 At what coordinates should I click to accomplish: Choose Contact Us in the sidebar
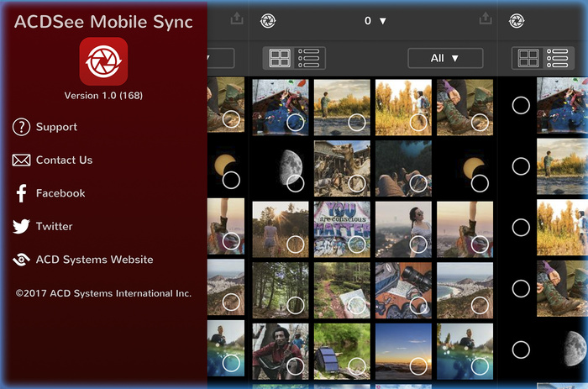52,160
